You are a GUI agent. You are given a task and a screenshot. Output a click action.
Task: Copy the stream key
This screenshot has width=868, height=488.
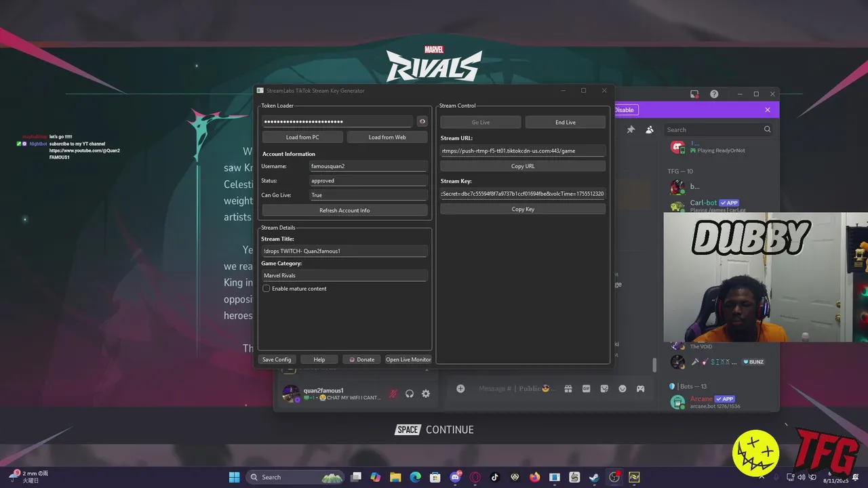click(x=523, y=209)
